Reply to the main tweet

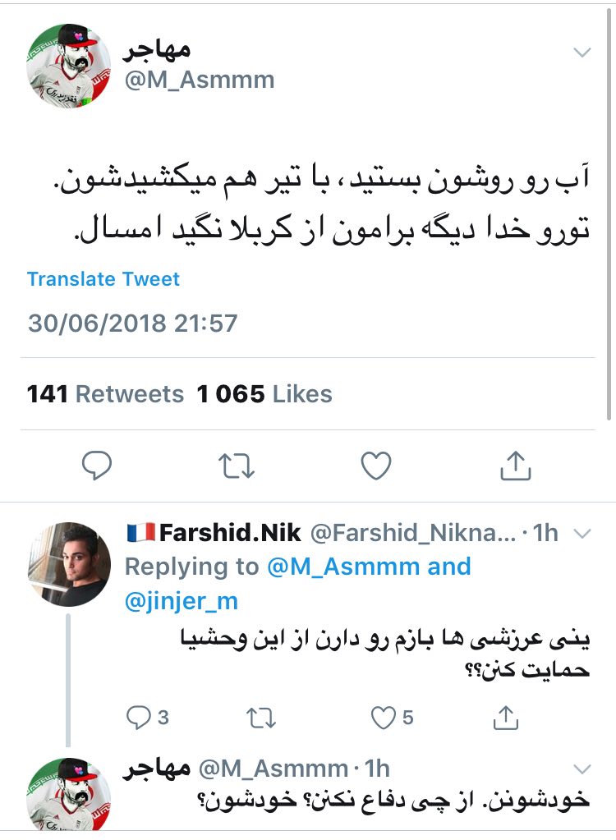pyautogui.click(x=98, y=466)
